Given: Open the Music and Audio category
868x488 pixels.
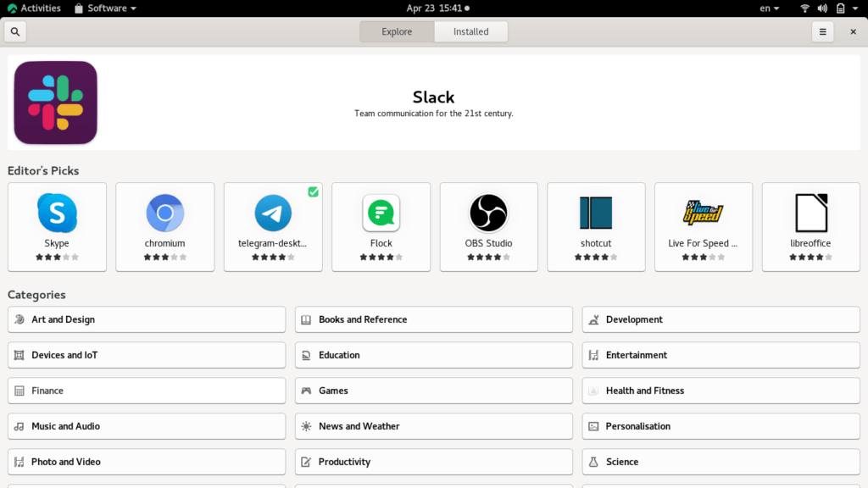Looking at the screenshot, I should click(x=147, y=426).
